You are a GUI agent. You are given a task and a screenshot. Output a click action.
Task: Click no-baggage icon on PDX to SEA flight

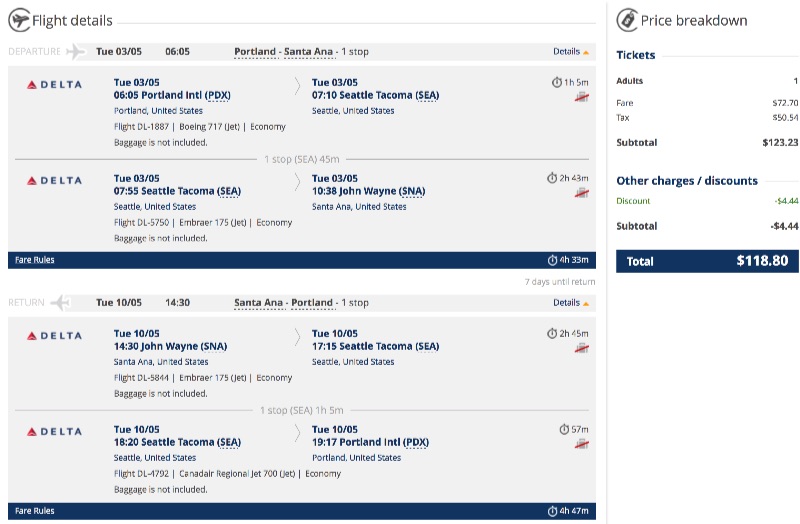(582, 97)
